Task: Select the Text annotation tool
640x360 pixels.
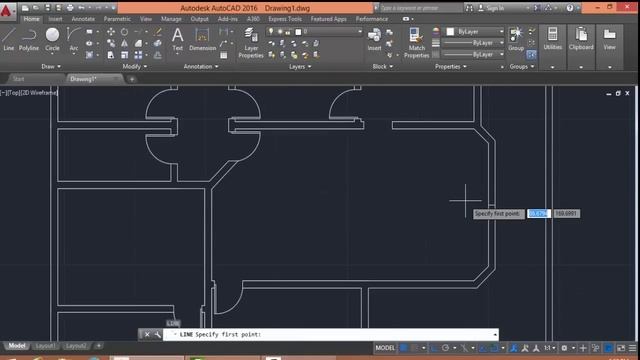Action: [178, 39]
